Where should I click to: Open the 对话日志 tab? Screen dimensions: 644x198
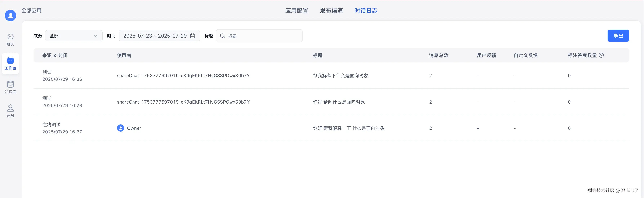(x=366, y=10)
